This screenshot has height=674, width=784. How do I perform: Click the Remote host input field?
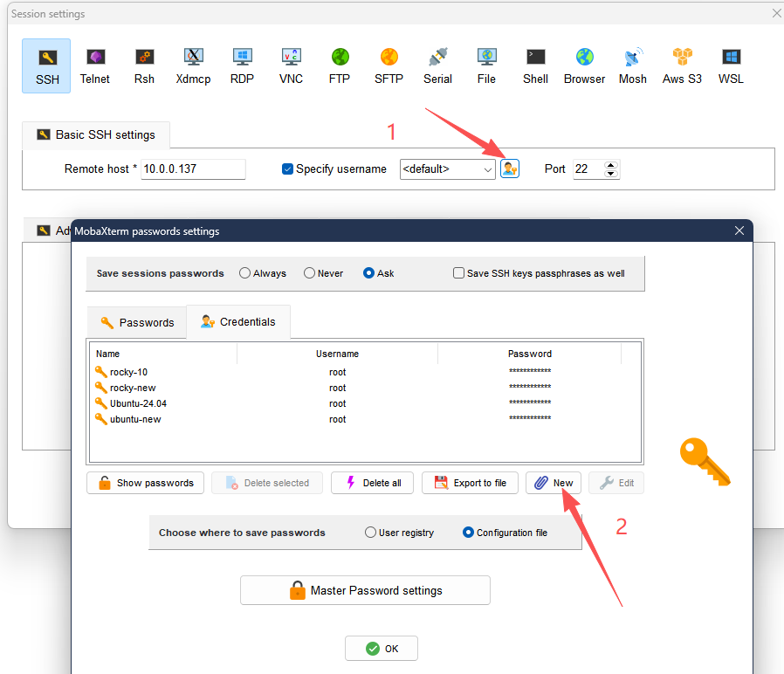click(193, 169)
